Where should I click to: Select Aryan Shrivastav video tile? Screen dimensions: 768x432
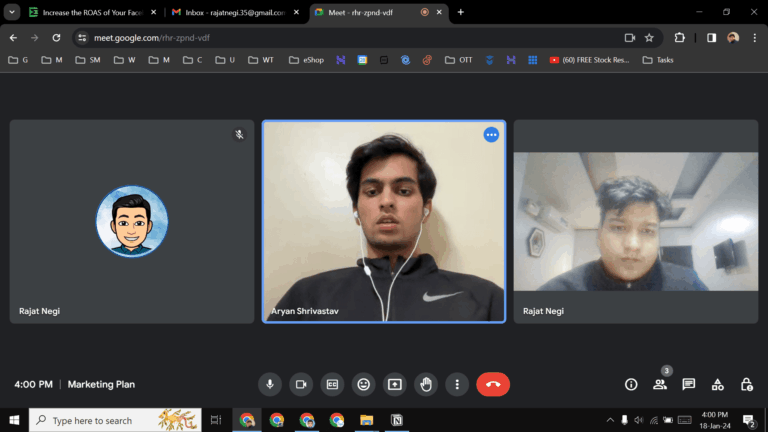pos(384,221)
